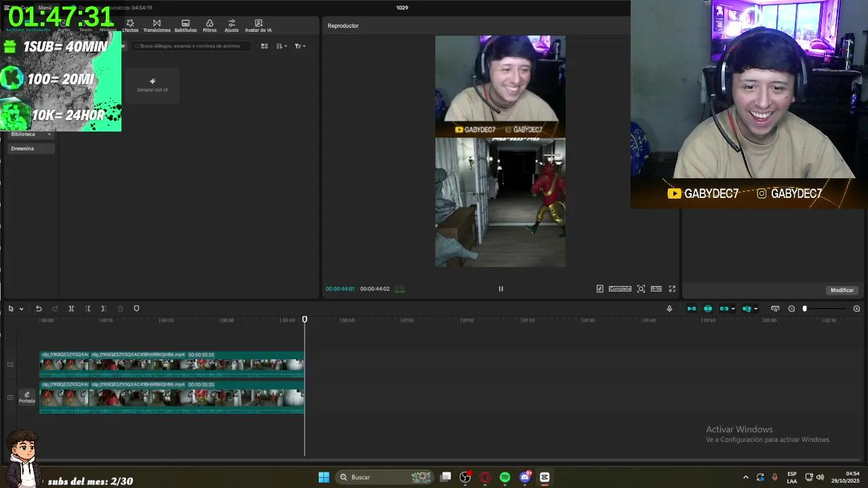Image resolution: width=868 pixels, height=488 pixels.
Task: Click the media search field
Action: (x=192, y=46)
